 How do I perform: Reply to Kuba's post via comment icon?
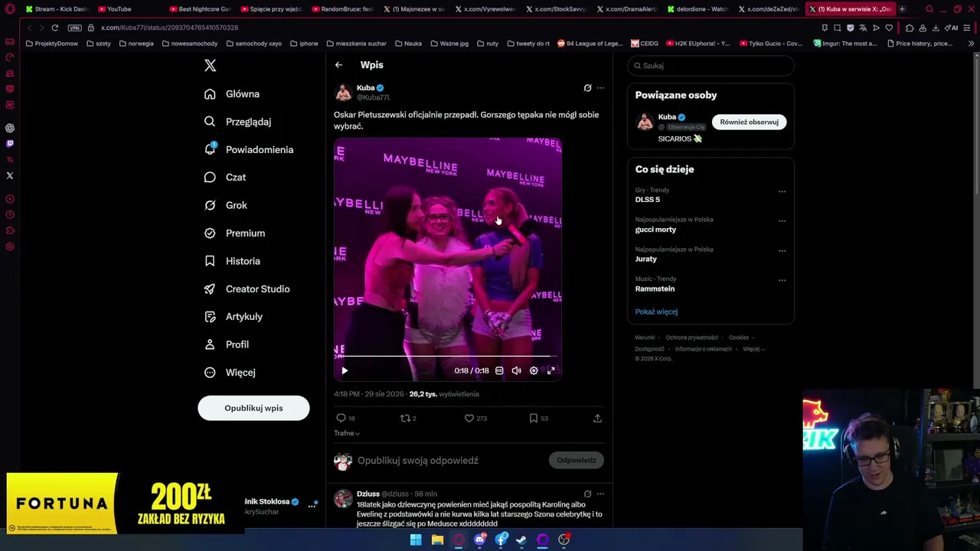click(341, 418)
